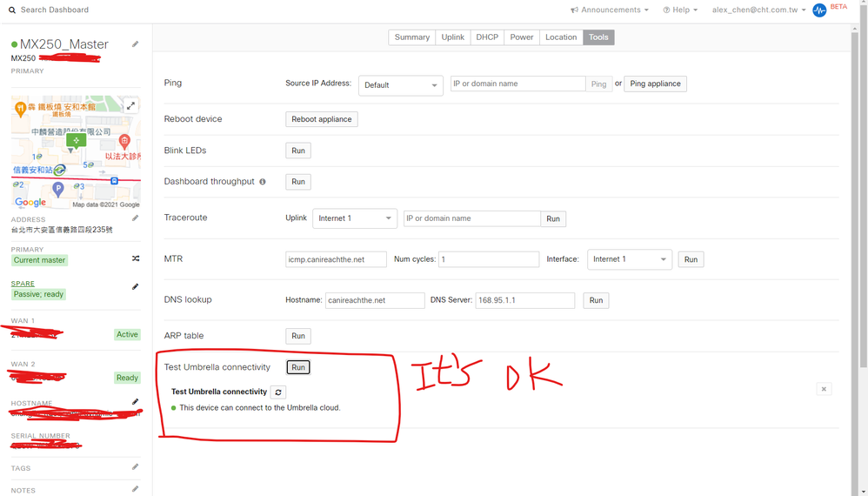868x496 pixels.
Task: Switch to the Uplink tab
Action: [453, 37]
